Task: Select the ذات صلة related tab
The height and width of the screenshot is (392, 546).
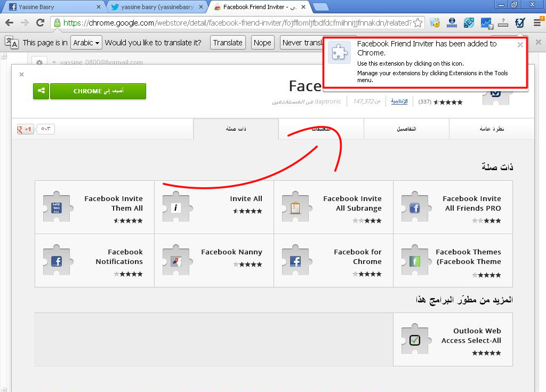Action: (x=236, y=129)
